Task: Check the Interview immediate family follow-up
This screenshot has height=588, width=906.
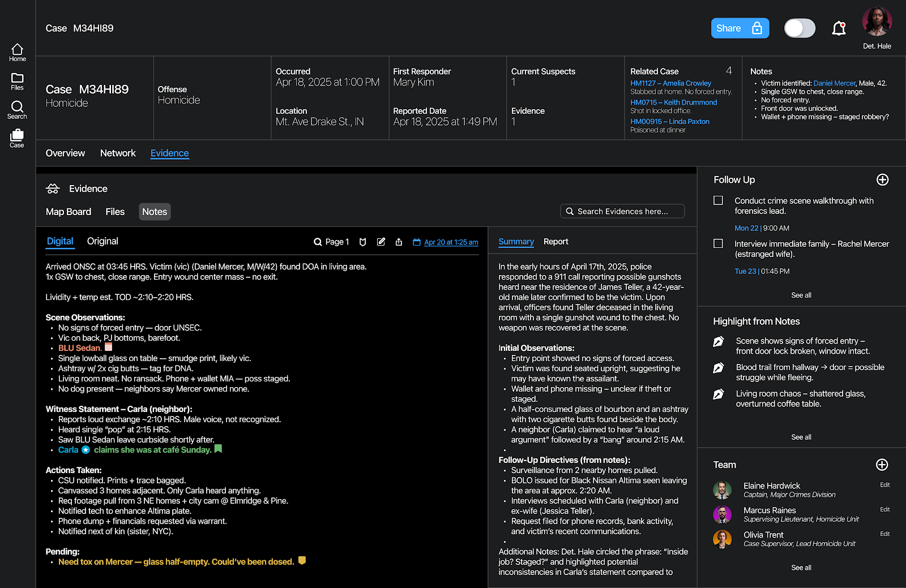Action: pos(718,243)
